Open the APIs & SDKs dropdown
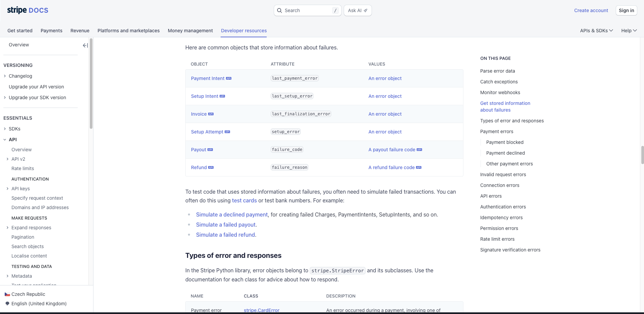This screenshot has height=314, width=644. (596, 30)
